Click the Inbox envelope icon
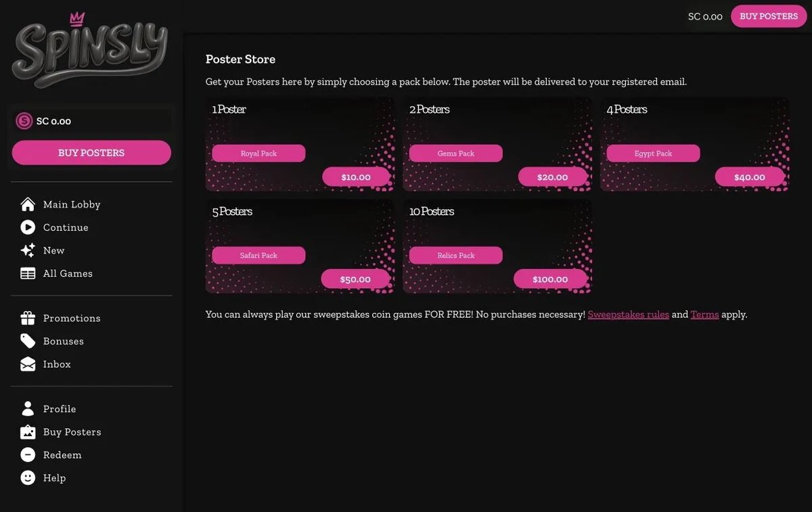Screen dimensions: 812x512 (x=28, y=364)
